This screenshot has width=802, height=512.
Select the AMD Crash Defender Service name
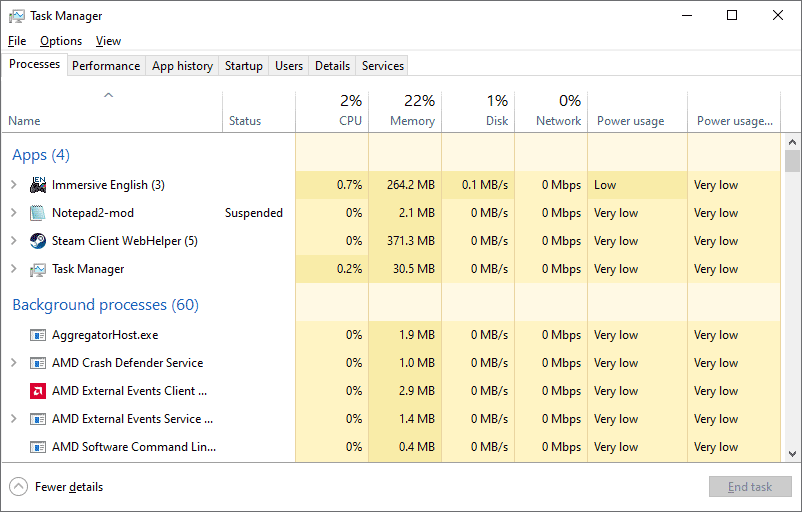pos(128,363)
